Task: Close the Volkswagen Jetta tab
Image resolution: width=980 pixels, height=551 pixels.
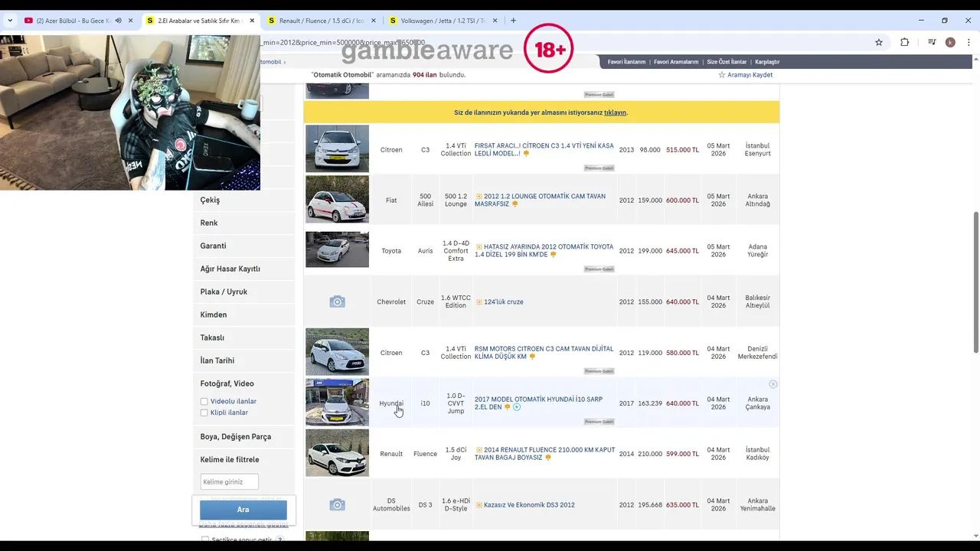Action: click(495, 21)
